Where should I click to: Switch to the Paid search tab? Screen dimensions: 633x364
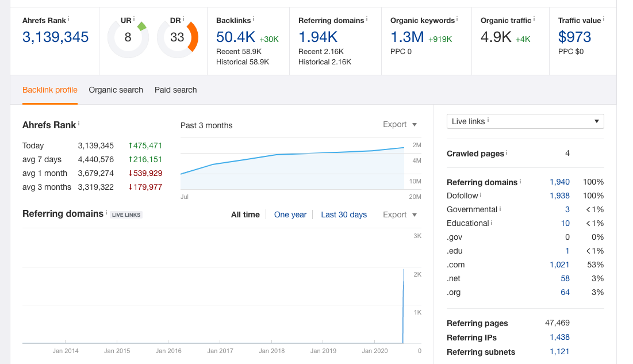click(x=175, y=90)
